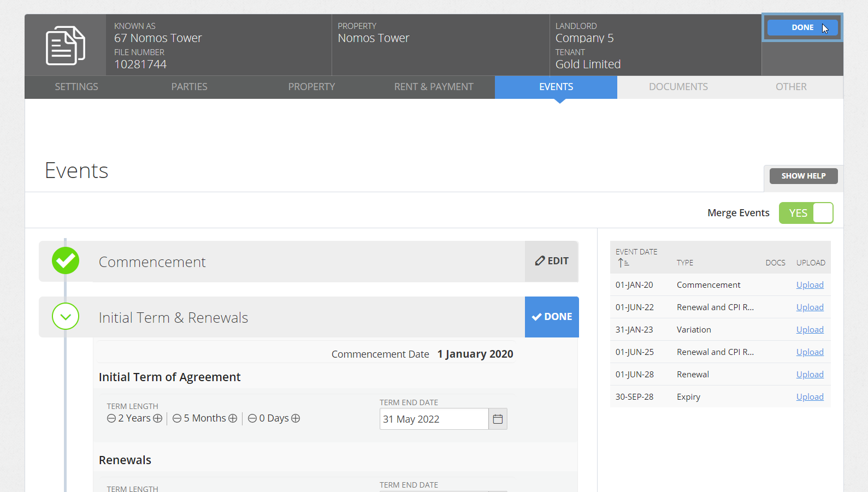The image size is (868, 492).
Task: Increase the term Months value
Action: pos(233,418)
